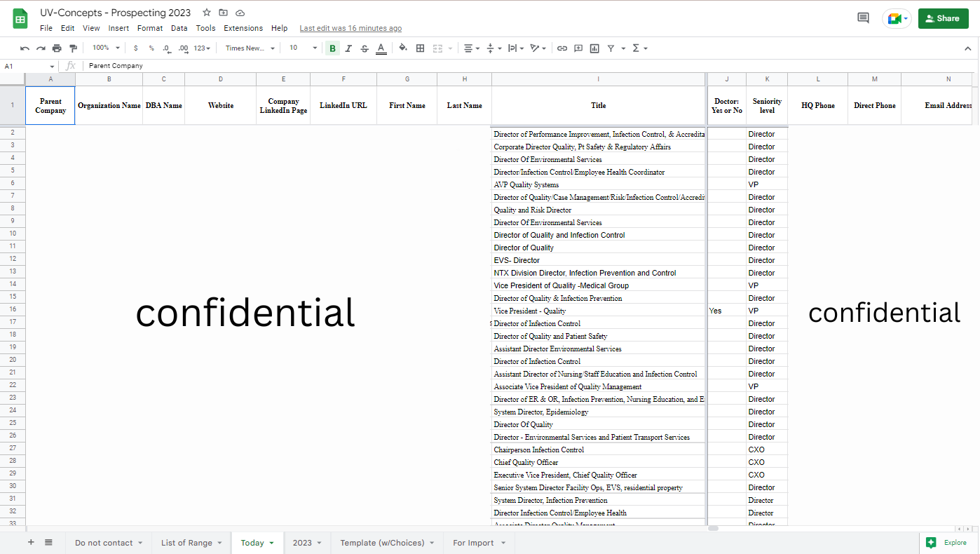Print the spreadsheet using the printer icon
The height and width of the screenshot is (554, 980).
[57, 48]
